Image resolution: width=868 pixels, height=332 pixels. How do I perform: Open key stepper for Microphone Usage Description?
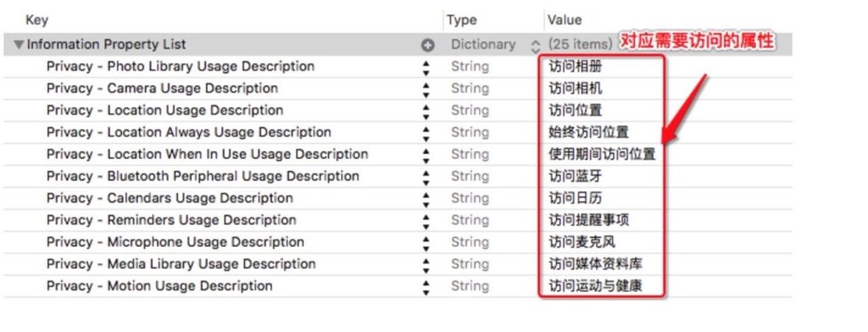pos(426,242)
